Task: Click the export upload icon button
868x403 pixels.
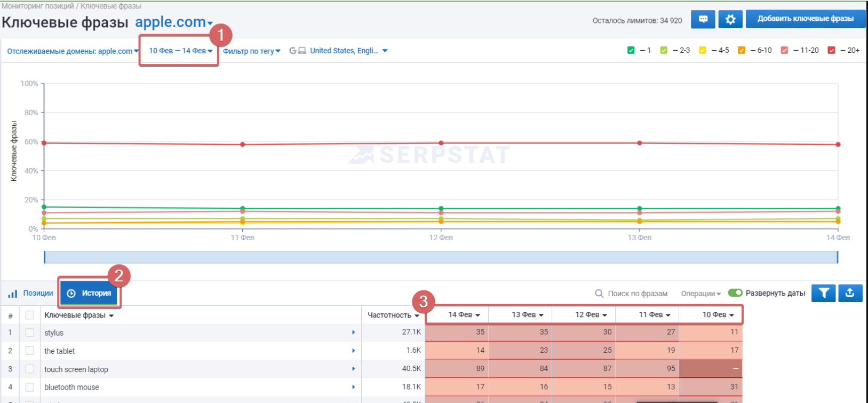Action: [850, 293]
